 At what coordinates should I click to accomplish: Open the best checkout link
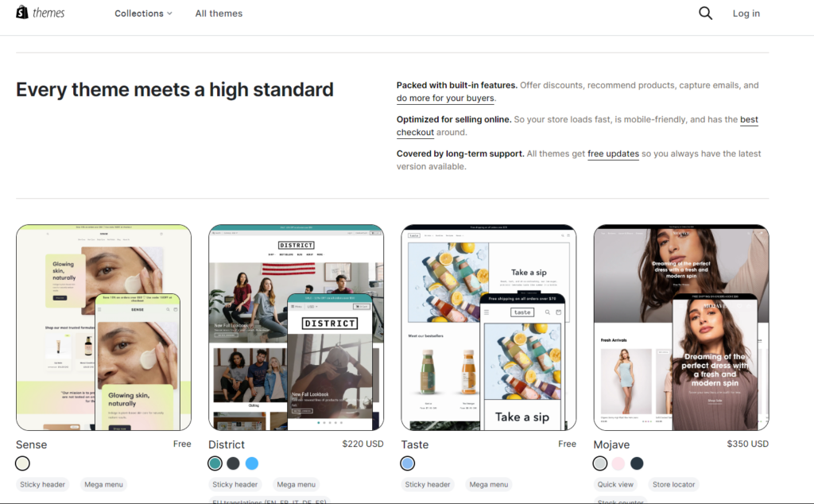click(x=749, y=119)
